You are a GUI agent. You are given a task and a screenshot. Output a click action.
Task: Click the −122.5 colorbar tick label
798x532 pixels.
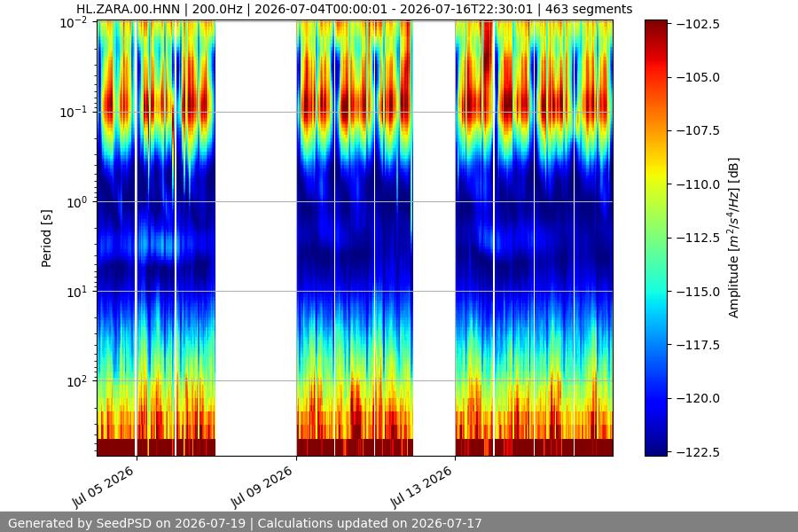pos(698,452)
